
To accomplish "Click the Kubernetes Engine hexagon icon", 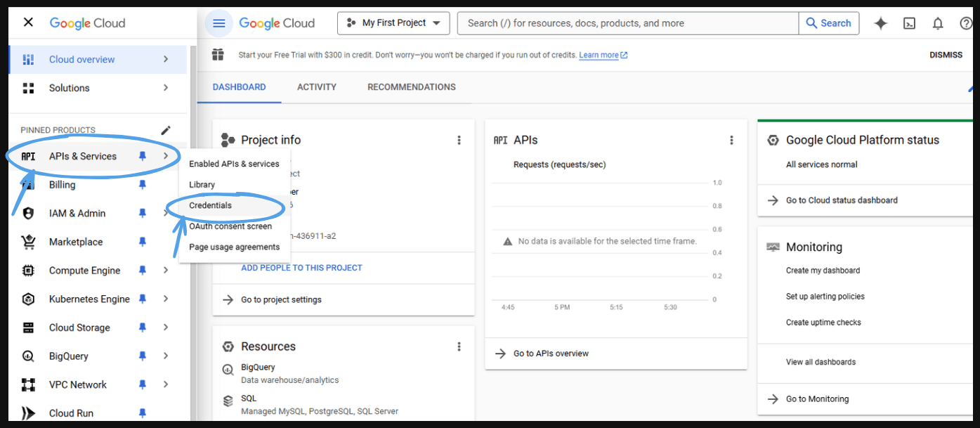I will tap(28, 299).
